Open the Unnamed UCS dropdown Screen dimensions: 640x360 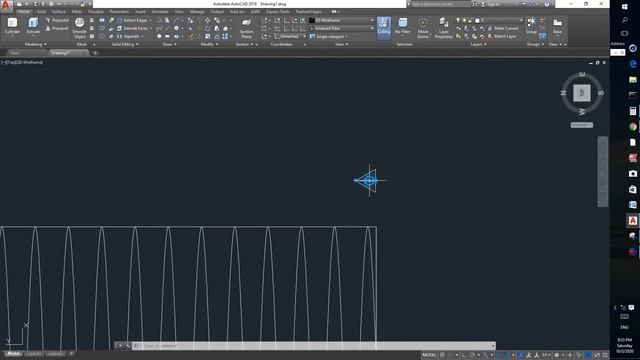[x=290, y=36]
